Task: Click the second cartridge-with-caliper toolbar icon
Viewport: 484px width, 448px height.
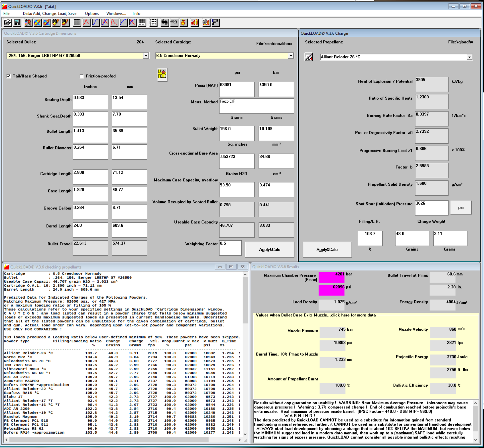Action: pos(47,23)
